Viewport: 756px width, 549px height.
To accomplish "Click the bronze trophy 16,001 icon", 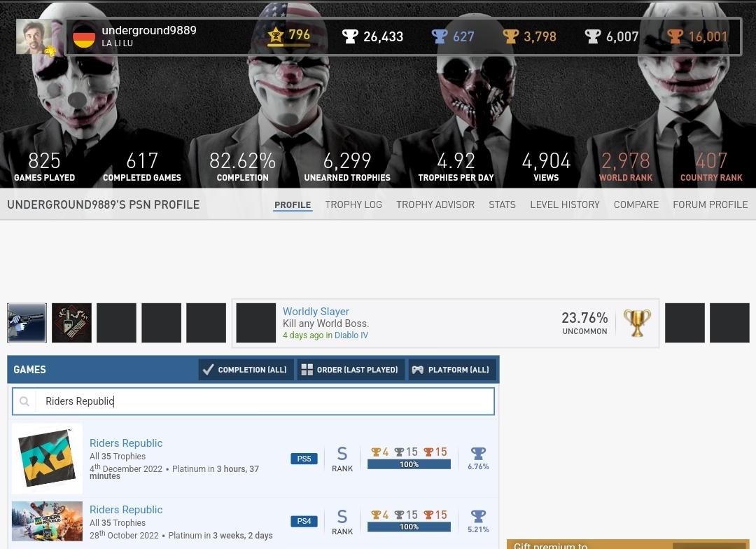I will [675, 36].
